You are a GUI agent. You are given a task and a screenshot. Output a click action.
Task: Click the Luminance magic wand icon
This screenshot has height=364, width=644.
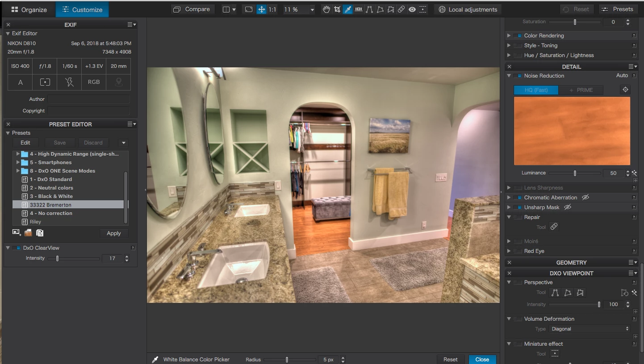coord(634,173)
